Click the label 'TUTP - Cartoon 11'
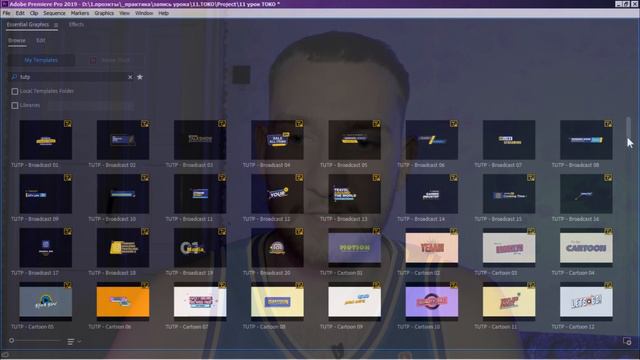This screenshot has height=360, width=640. point(496,327)
